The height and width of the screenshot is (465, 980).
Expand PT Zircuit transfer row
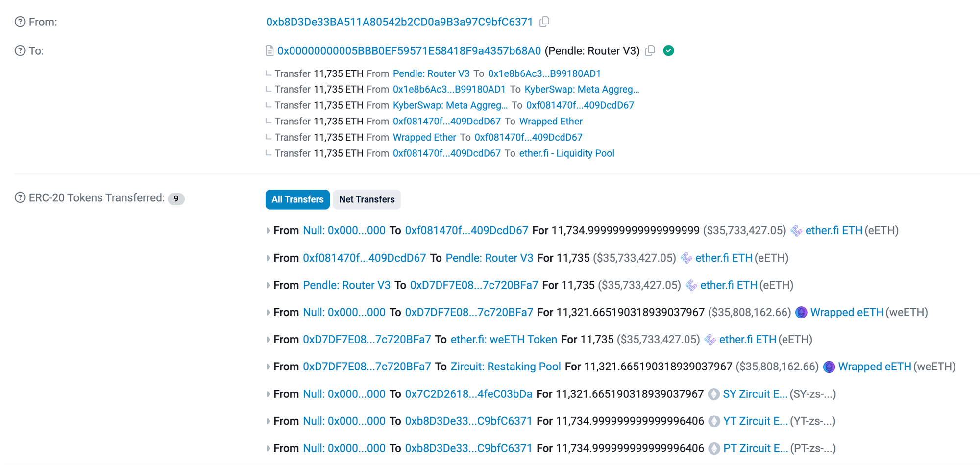(x=268, y=449)
